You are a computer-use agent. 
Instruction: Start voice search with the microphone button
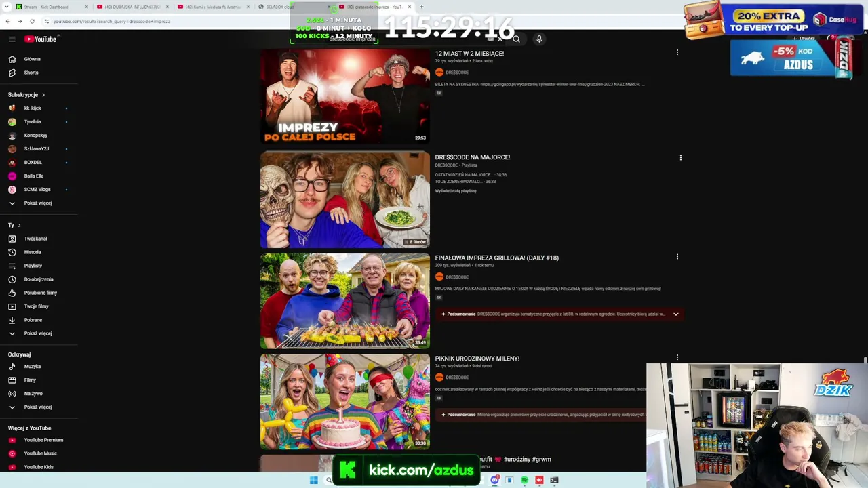[x=539, y=39]
